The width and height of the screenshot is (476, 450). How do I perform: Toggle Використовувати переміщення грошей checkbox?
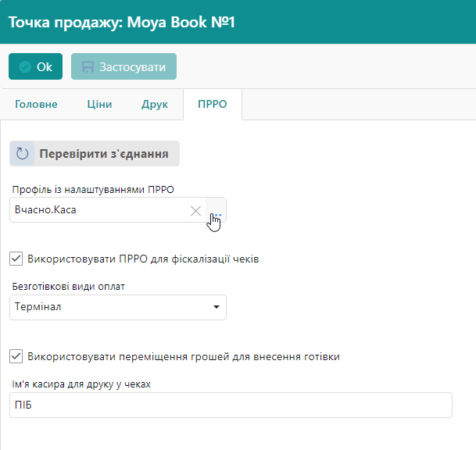[x=16, y=356]
